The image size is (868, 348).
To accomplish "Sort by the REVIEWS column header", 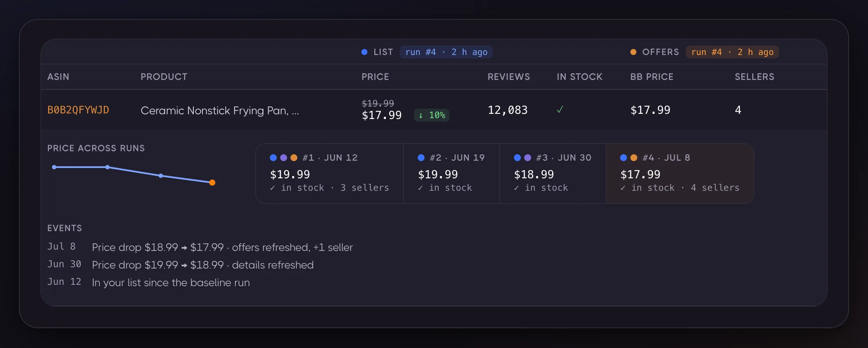I will pos(508,76).
